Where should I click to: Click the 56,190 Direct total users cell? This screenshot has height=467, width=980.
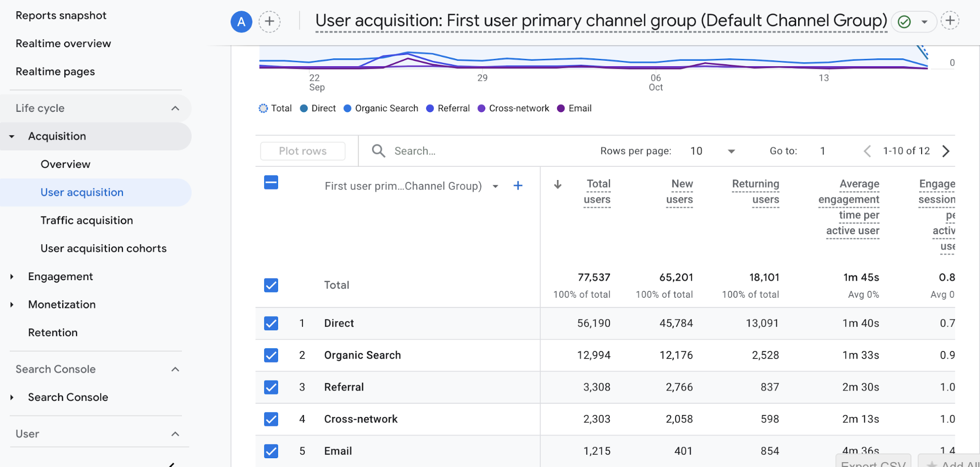point(594,323)
